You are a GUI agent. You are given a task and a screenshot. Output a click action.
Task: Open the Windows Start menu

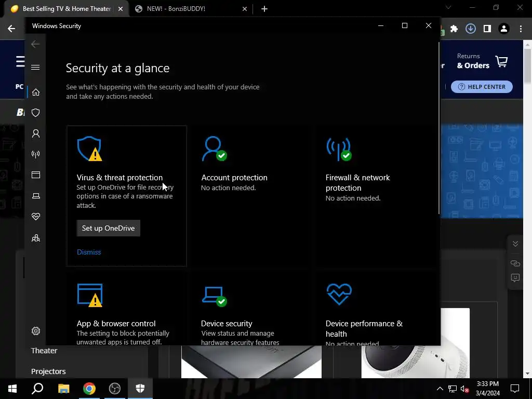click(x=12, y=389)
